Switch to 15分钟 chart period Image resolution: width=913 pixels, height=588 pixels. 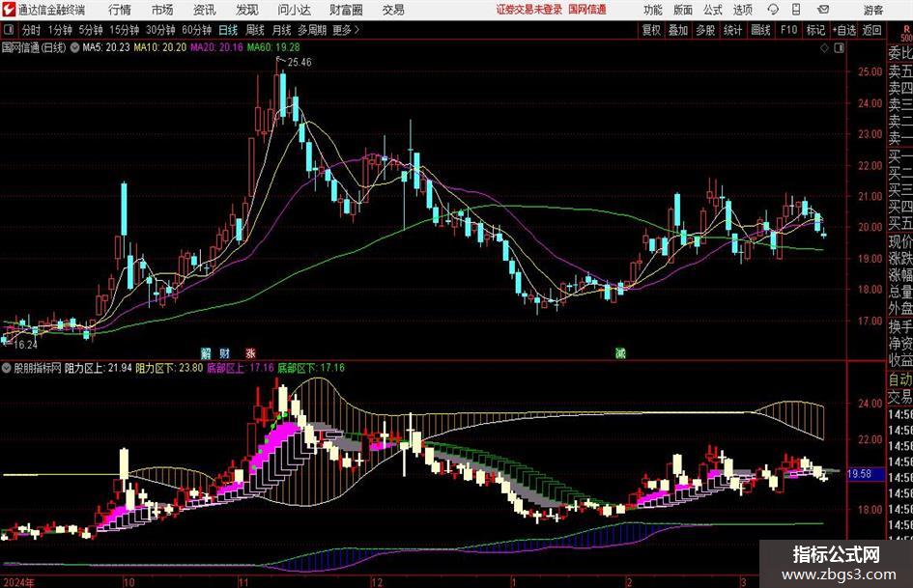[x=125, y=30]
